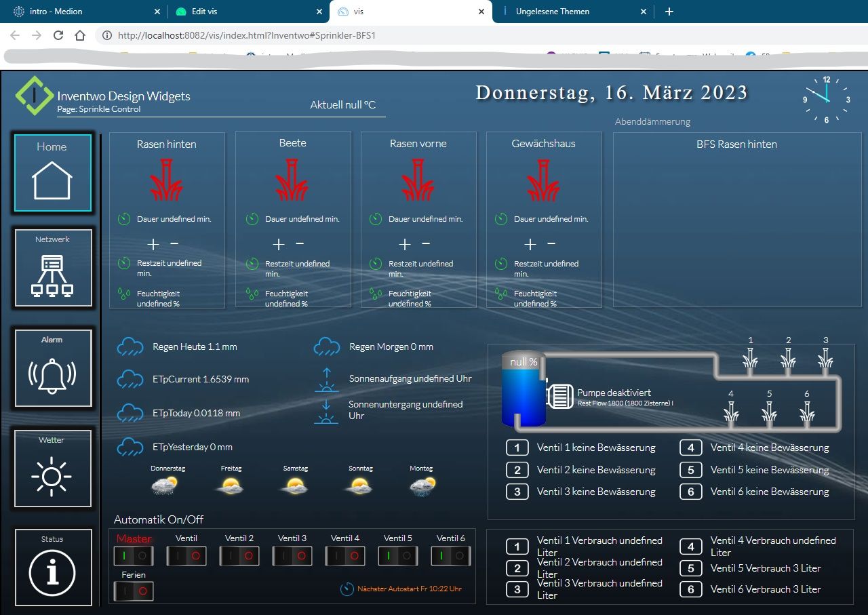Image resolution: width=868 pixels, height=615 pixels.
Task: Click the cloud icon beside ETpYesterday
Action: pyautogui.click(x=130, y=448)
